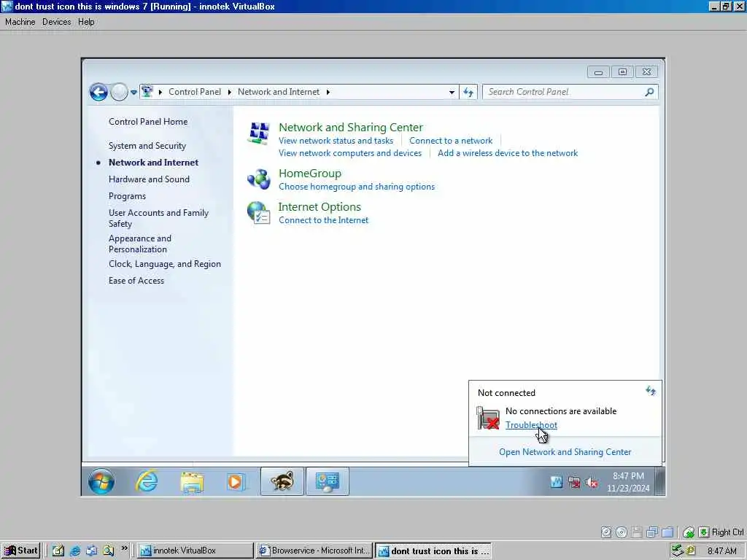Click host quick launch Internet Explorer icon
This screenshot has height=560, width=747.
pos(75,551)
